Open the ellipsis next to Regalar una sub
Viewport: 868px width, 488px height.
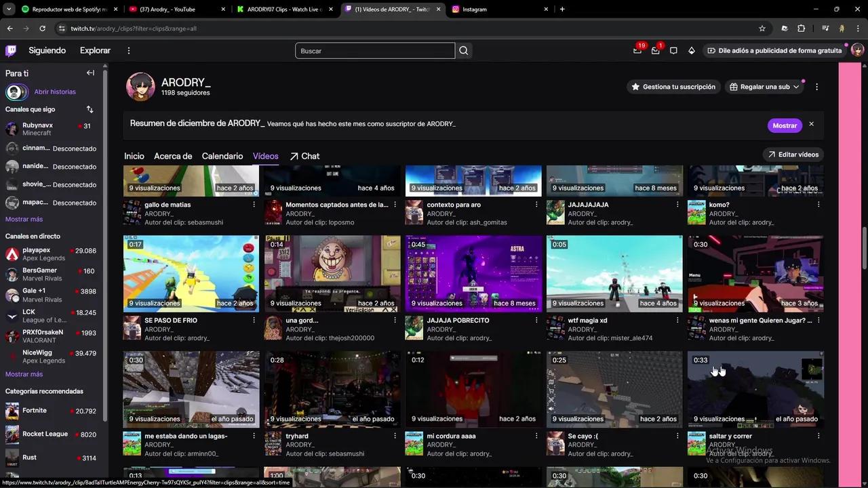(816, 87)
